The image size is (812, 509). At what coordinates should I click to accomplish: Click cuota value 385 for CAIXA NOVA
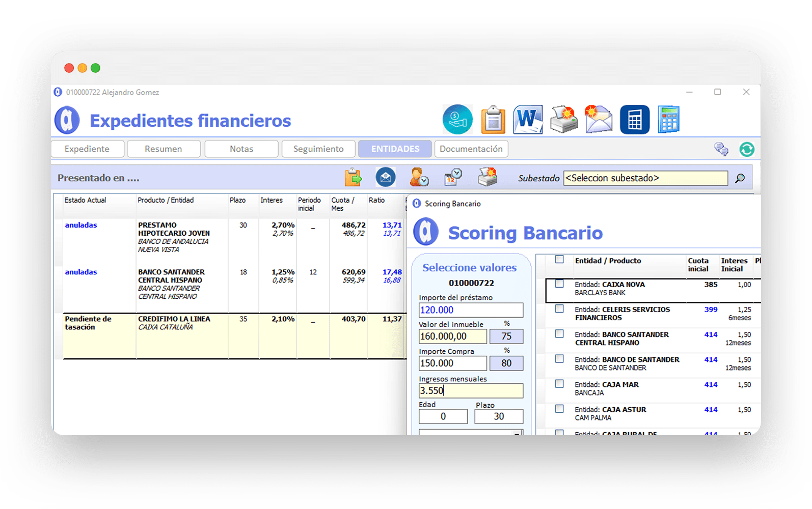[x=711, y=285]
